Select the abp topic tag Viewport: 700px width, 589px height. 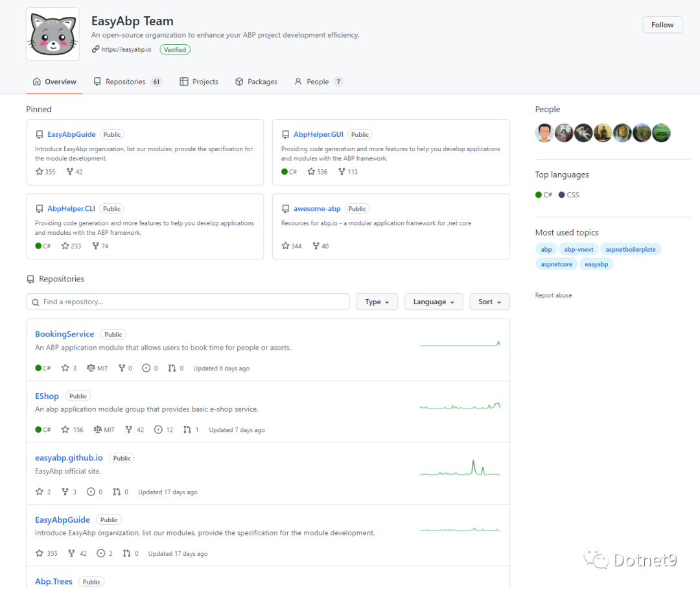[546, 249]
